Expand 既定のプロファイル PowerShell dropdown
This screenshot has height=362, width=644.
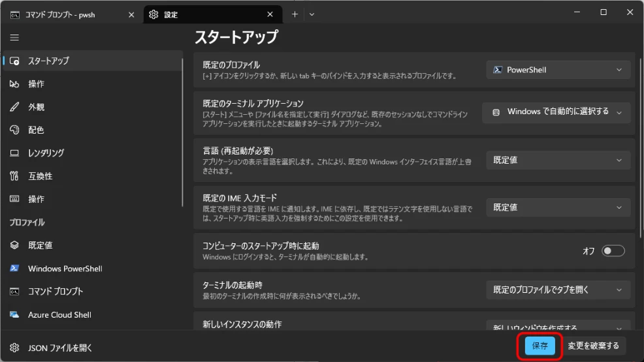pyautogui.click(x=558, y=70)
